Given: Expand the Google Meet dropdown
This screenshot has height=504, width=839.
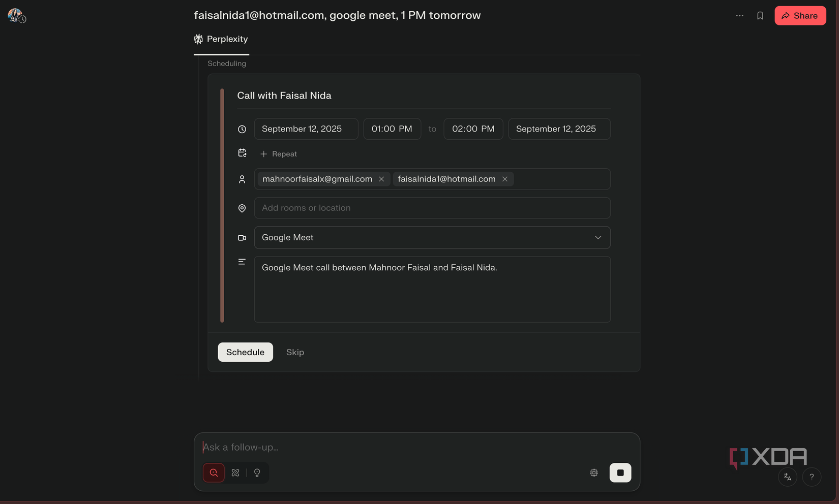Looking at the screenshot, I should pyautogui.click(x=598, y=237).
